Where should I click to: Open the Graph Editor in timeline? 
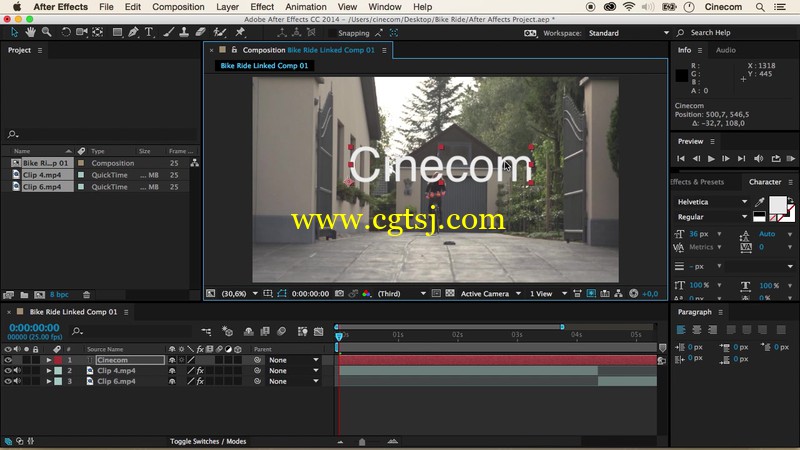(318, 332)
